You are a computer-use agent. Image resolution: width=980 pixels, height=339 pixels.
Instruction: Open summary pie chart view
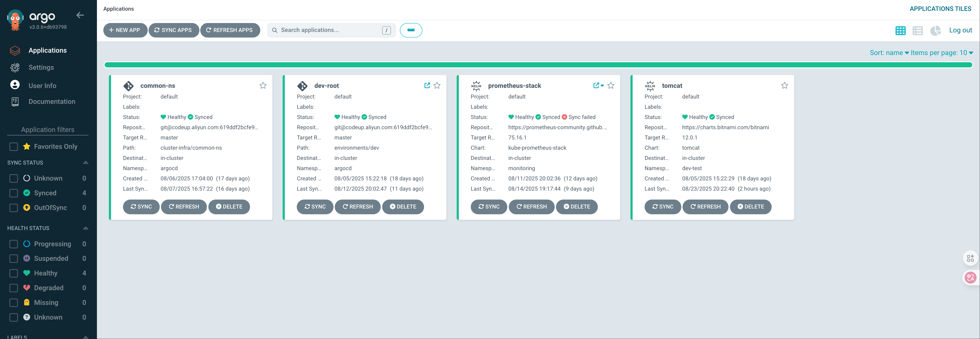(935, 30)
